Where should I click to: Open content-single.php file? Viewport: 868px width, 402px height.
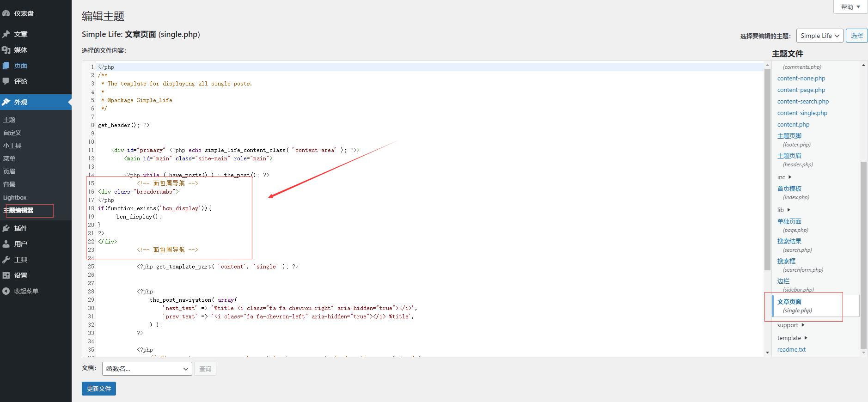tap(802, 113)
